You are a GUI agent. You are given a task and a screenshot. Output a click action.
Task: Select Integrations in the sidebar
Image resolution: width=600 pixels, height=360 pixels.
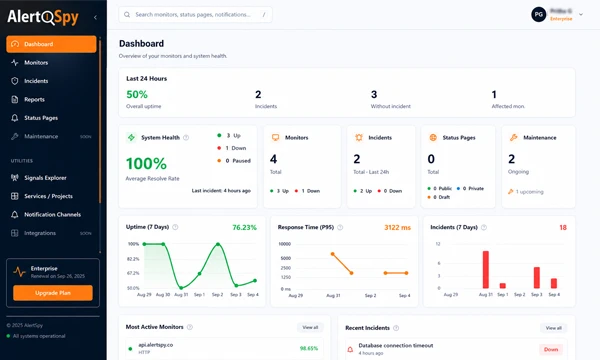click(x=51, y=233)
